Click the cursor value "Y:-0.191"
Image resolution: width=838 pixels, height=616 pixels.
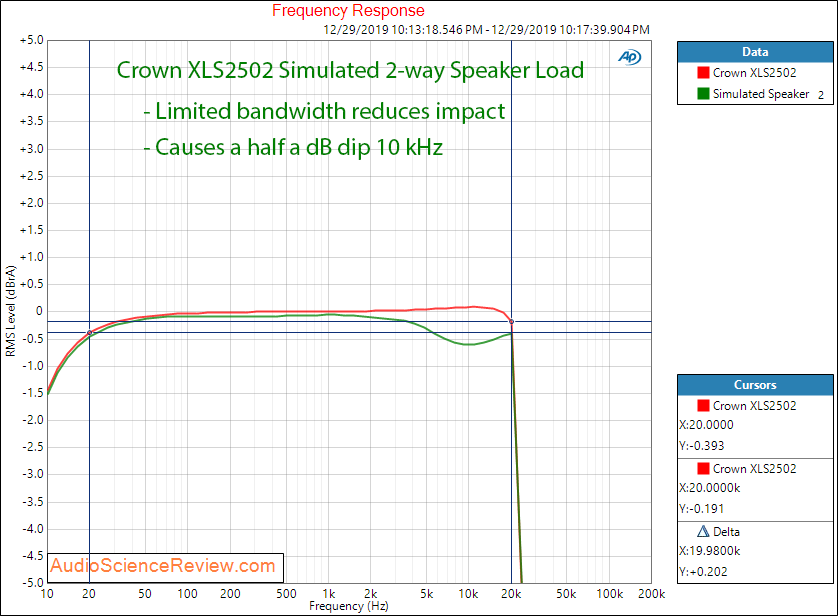tap(701, 509)
